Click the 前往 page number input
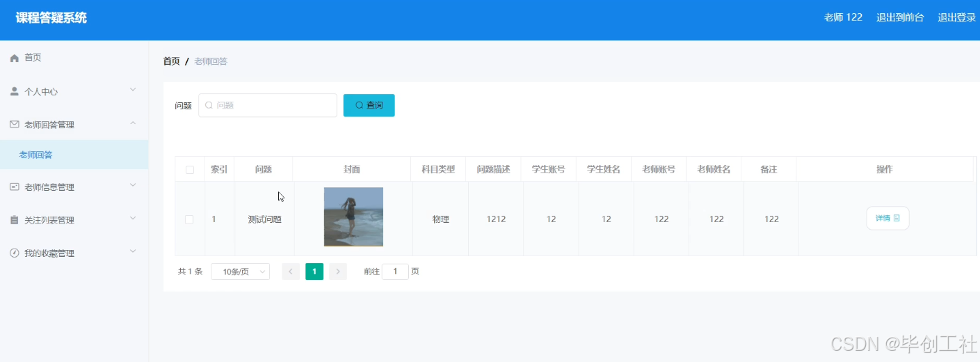 pos(395,271)
